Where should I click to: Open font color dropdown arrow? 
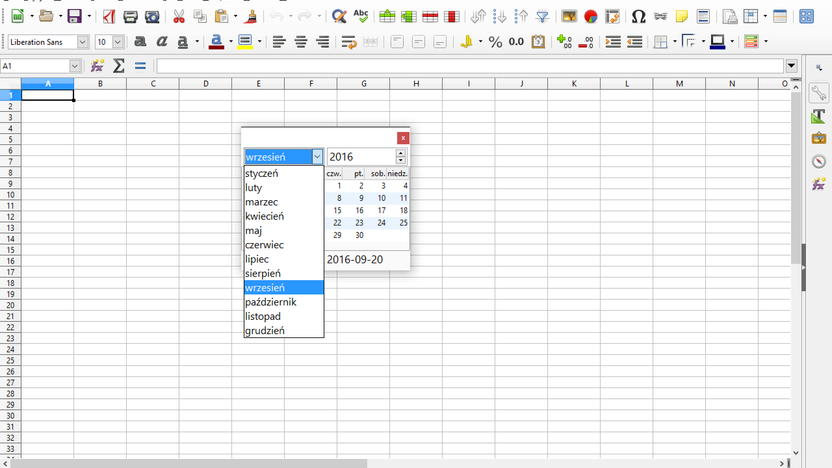231,41
